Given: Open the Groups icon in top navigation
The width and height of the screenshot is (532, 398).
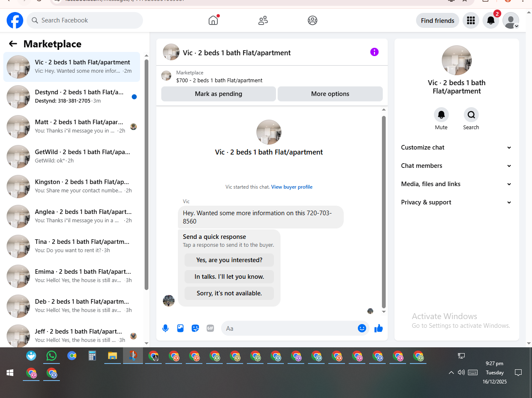Looking at the screenshot, I should pyautogui.click(x=313, y=20).
